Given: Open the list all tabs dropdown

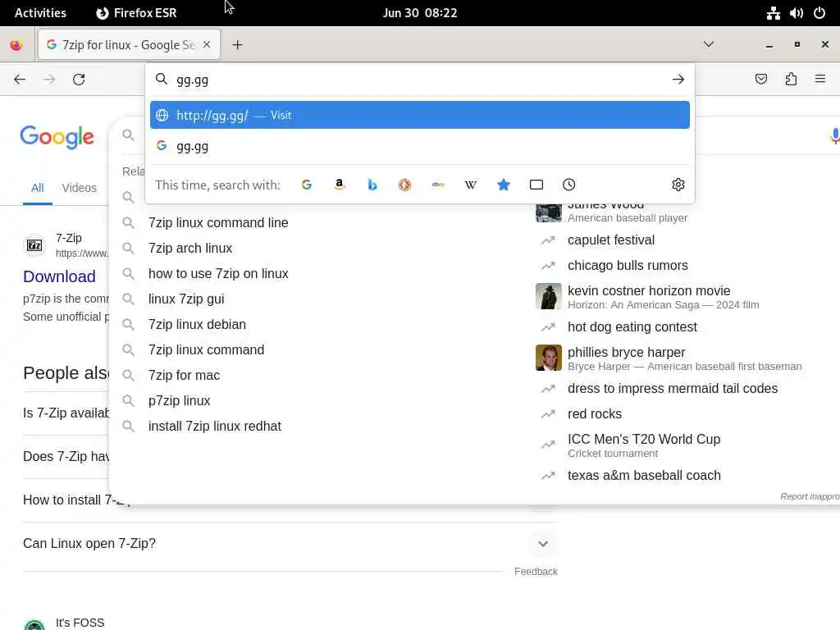Looking at the screenshot, I should point(708,44).
